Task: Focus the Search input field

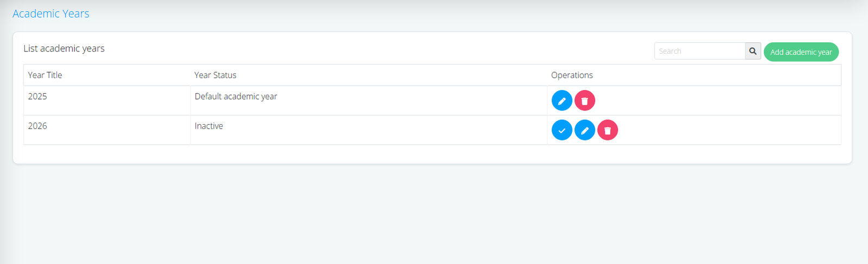Action: (699, 51)
